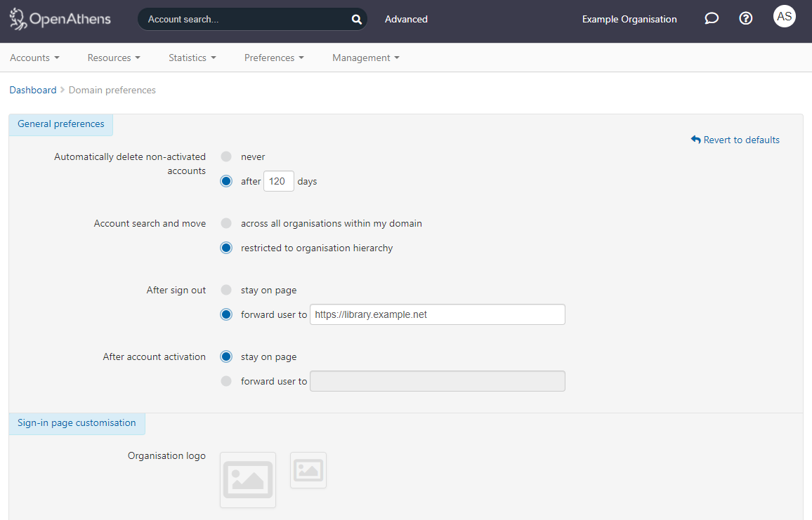Open the chat/messages bubble icon
Image resolution: width=812 pixels, height=520 pixels.
(712, 18)
